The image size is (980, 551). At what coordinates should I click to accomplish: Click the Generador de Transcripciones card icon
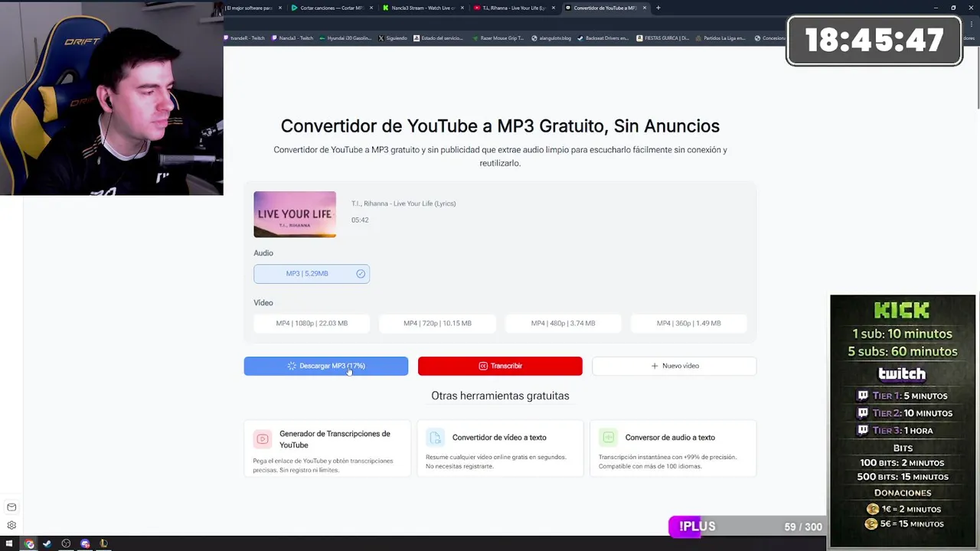pyautogui.click(x=263, y=439)
